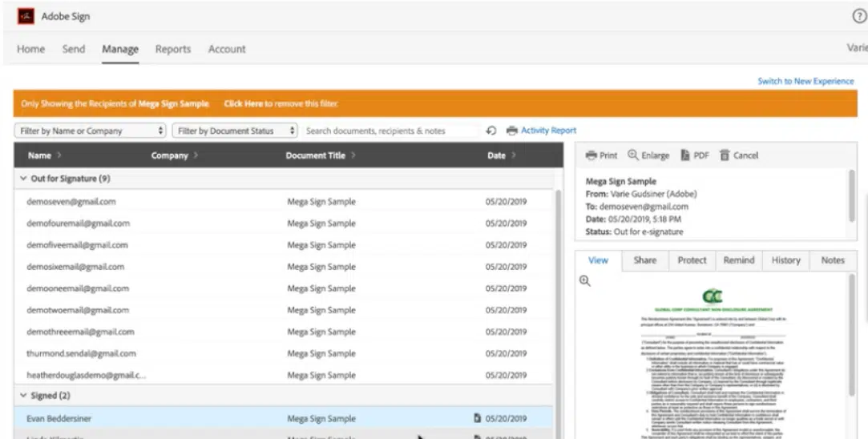Click the Enlarge button label

[656, 155]
